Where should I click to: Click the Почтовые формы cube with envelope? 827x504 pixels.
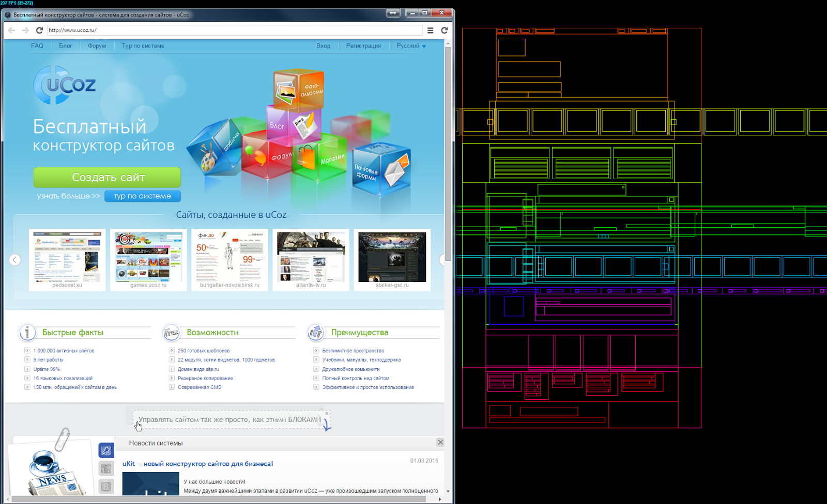click(381, 170)
